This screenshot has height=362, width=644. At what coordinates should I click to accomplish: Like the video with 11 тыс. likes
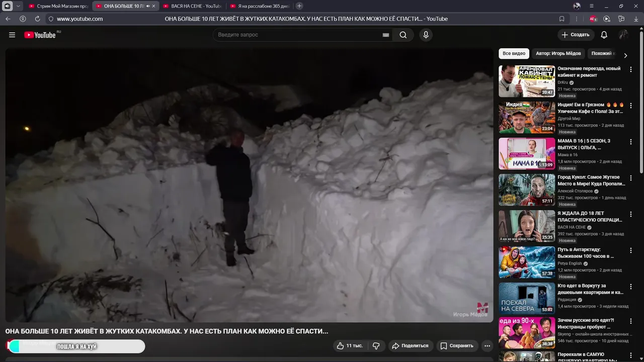pos(349,346)
